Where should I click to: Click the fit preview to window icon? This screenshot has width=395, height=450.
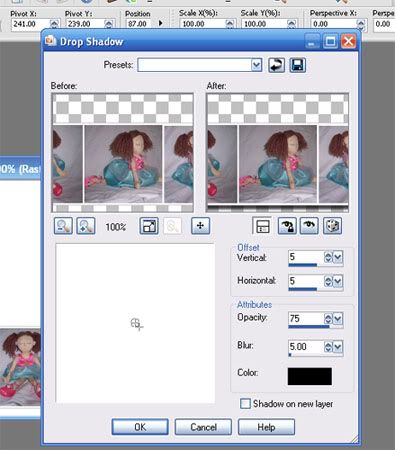149,226
